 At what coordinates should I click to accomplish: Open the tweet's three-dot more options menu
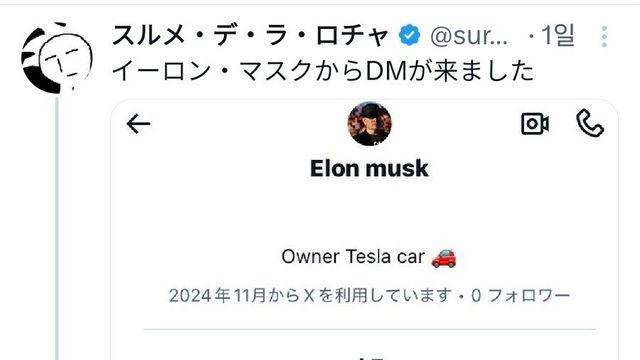coord(604,36)
